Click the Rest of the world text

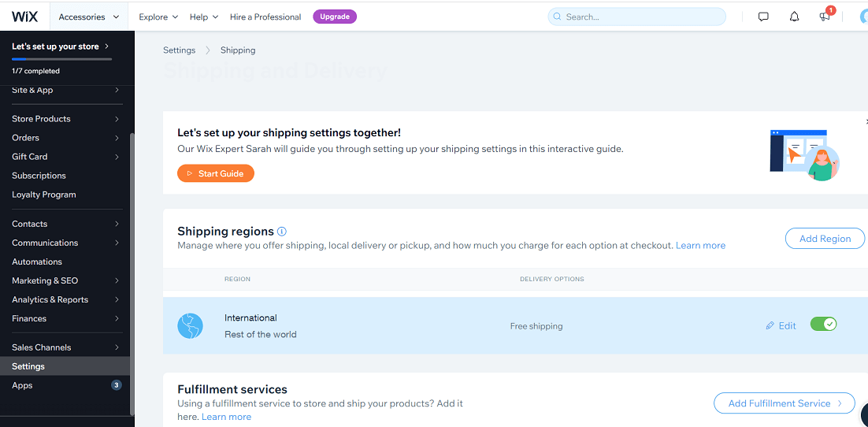[261, 335]
